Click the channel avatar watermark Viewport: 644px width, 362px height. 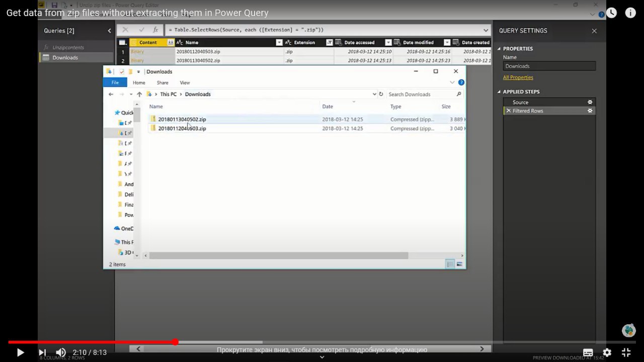[628, 330]
